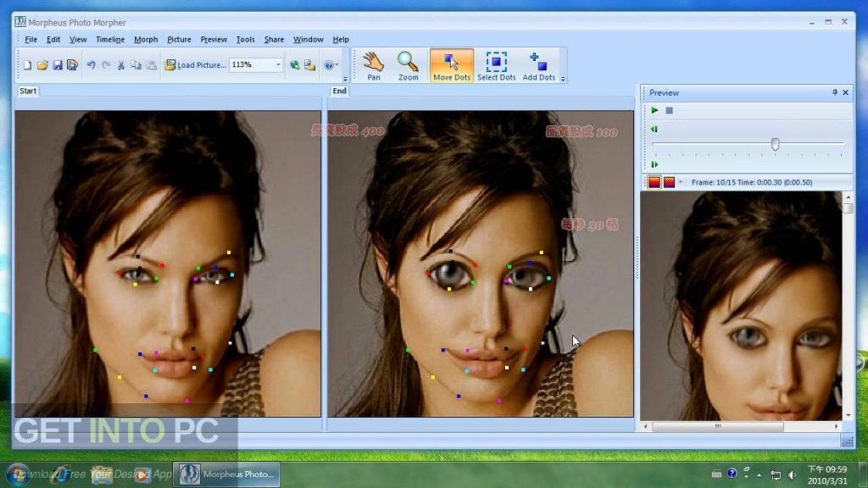Open the Timeline menu
Viewport: 868px width, 488px height.
pyautogui.click(x=110, y=39)
